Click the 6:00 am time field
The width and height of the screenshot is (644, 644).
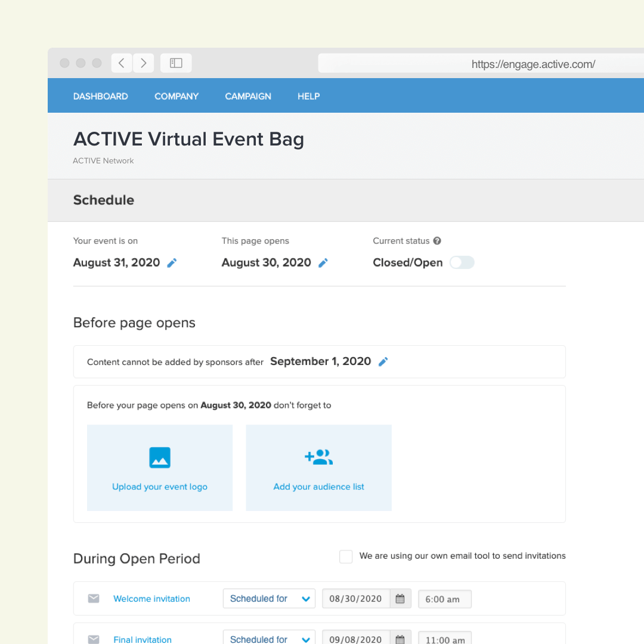click(x=444, y=598)
